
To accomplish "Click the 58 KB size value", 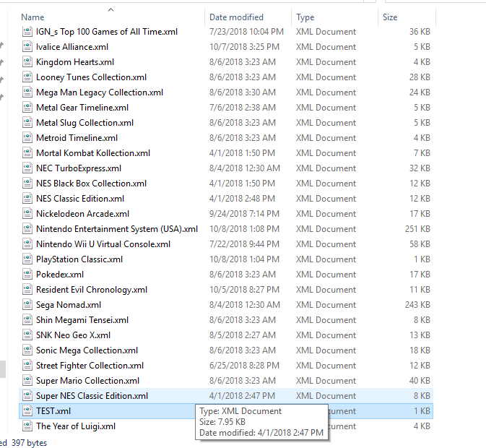I will click(x=420, y=244).
